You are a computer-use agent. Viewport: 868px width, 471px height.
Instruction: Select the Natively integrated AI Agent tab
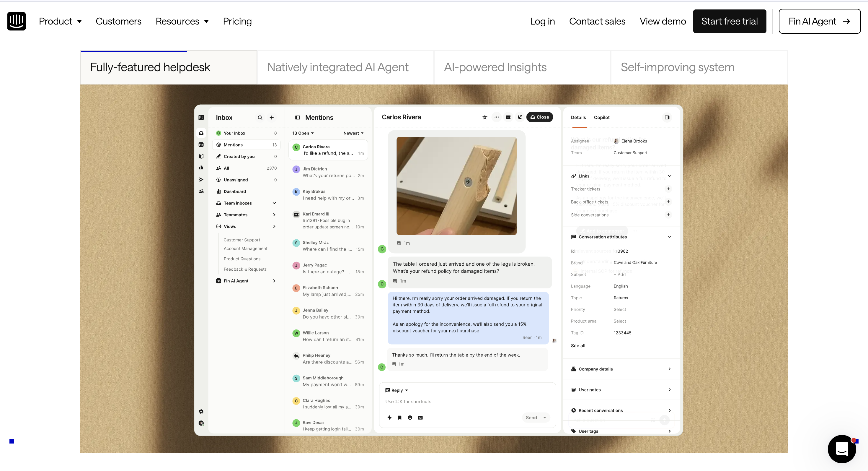tap(345, 67)
